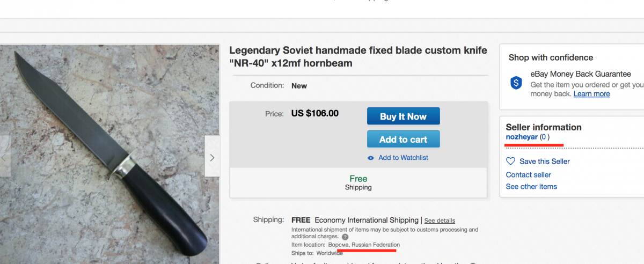Click the US $106.00 price text

[x=314, y=114]
